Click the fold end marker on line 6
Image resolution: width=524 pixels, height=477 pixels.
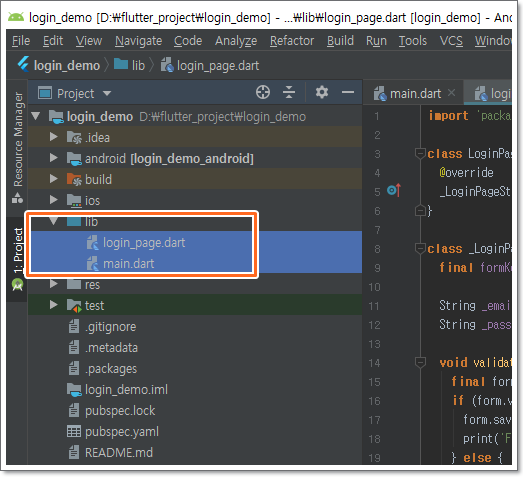tap(420, 211)
